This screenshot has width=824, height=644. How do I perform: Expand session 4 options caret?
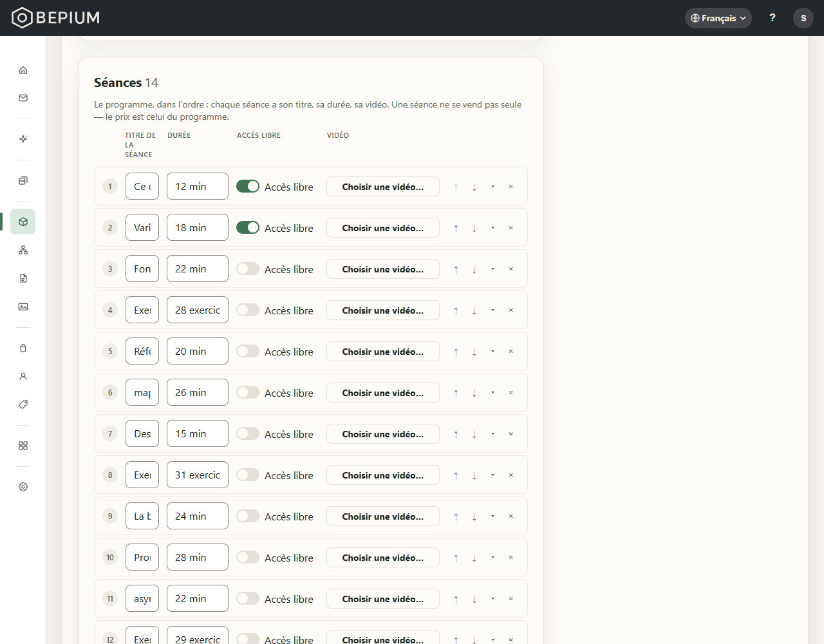(493, 310)
